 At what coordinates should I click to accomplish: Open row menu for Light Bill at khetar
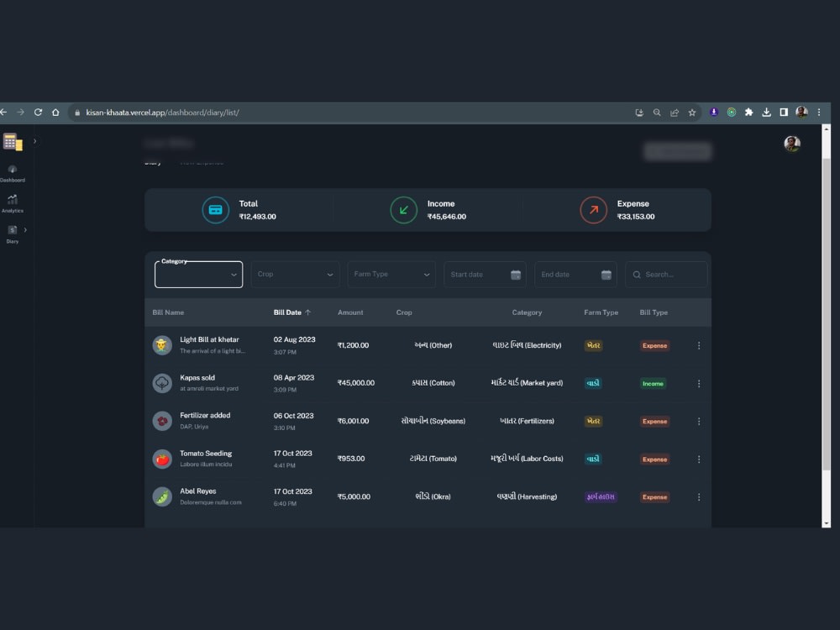pyautogui.click(x=699, y=345)
